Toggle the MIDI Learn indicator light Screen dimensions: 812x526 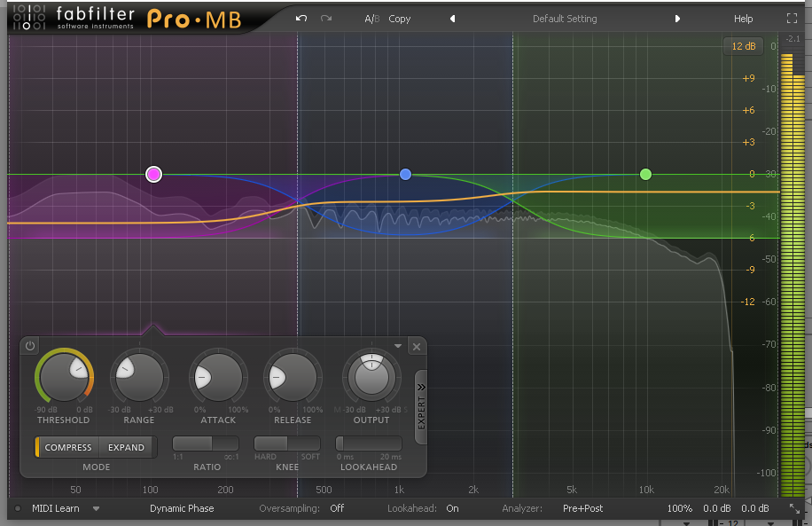coord(18,508)
